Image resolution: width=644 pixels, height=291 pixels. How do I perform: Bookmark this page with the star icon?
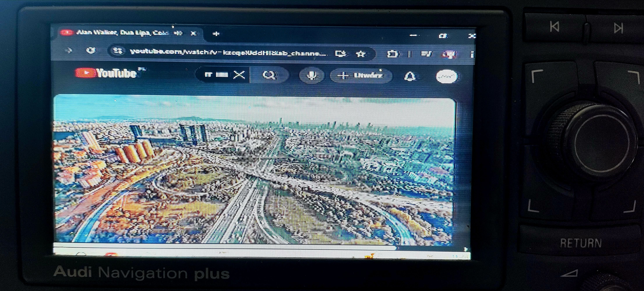360,54
